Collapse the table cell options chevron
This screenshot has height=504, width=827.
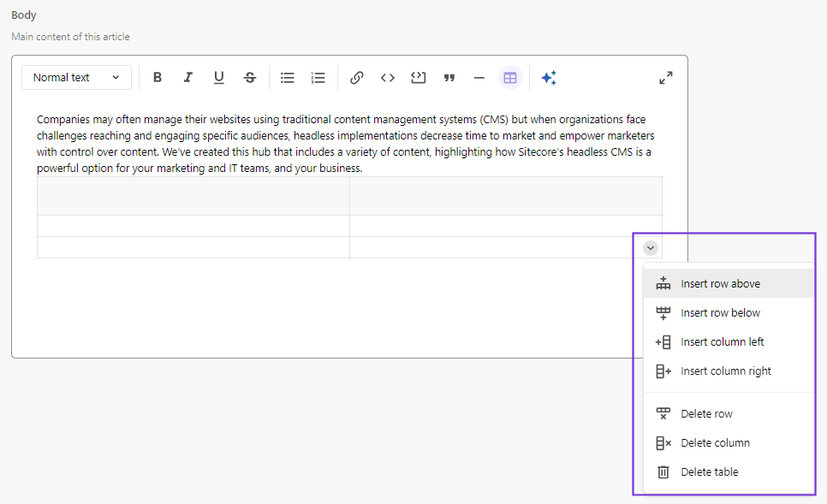click(x=651, y=248)
